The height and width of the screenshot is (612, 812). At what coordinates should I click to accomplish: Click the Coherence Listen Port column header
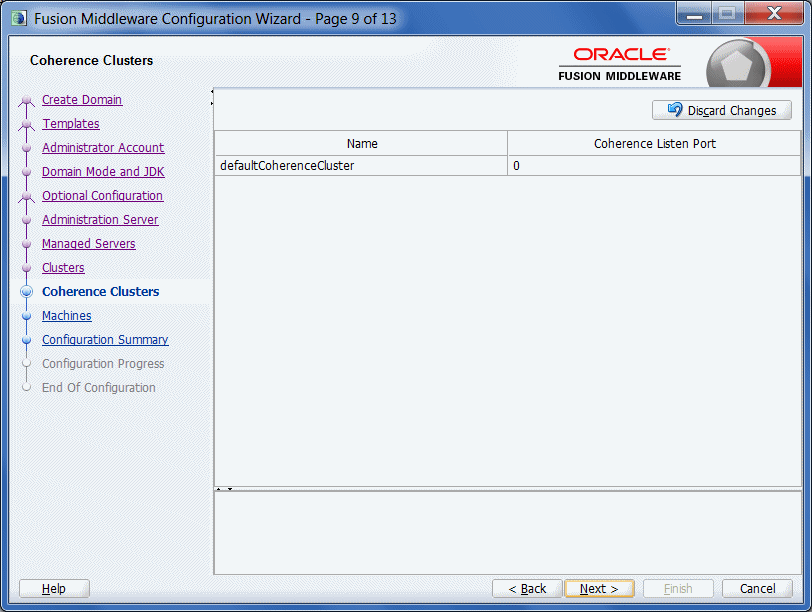[x=655, y=143]
